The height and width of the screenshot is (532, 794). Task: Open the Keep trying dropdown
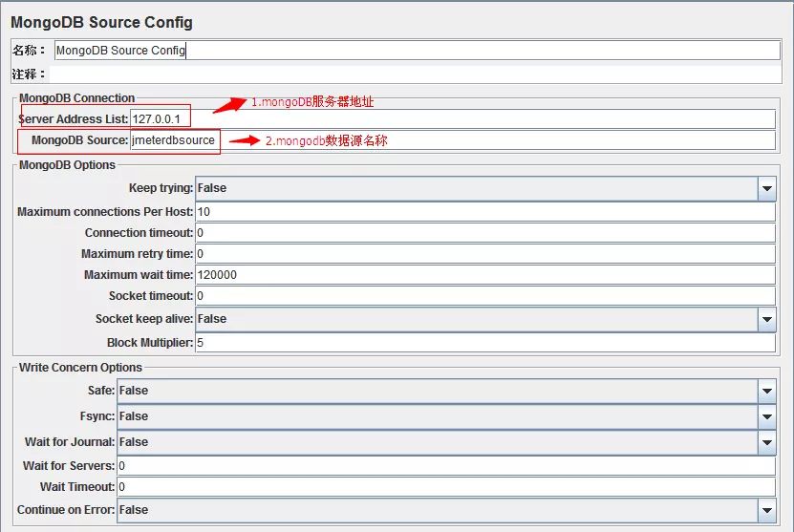(485, 188)
